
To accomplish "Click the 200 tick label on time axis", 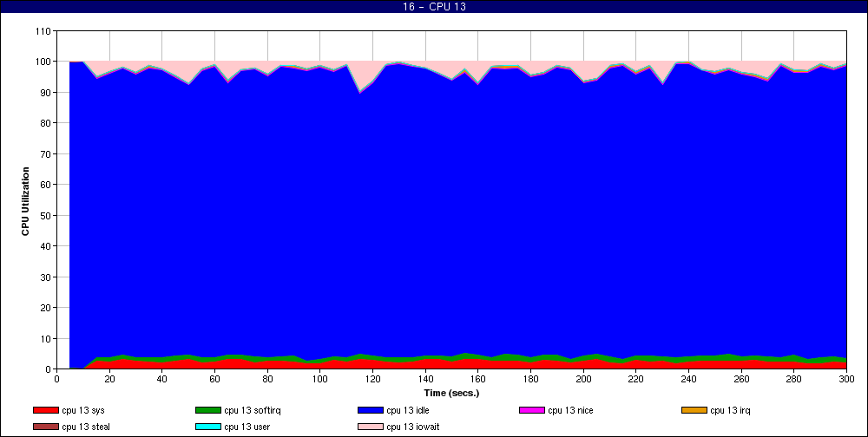I will 583,379.
